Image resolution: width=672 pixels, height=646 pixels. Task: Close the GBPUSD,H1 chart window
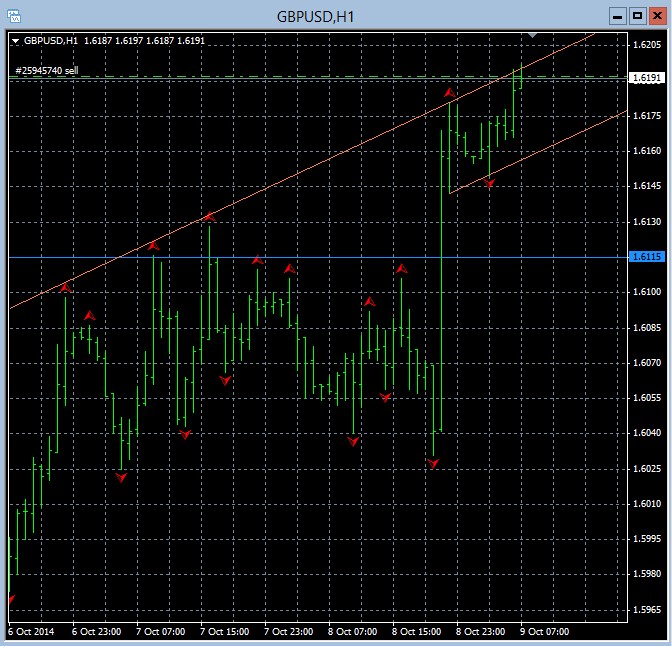coord(657,16)
